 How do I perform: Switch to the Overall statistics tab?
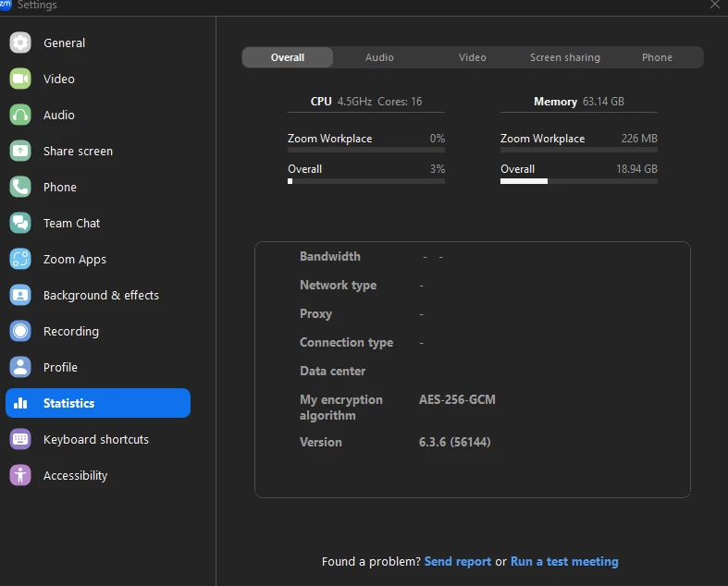tap(288, 57)
